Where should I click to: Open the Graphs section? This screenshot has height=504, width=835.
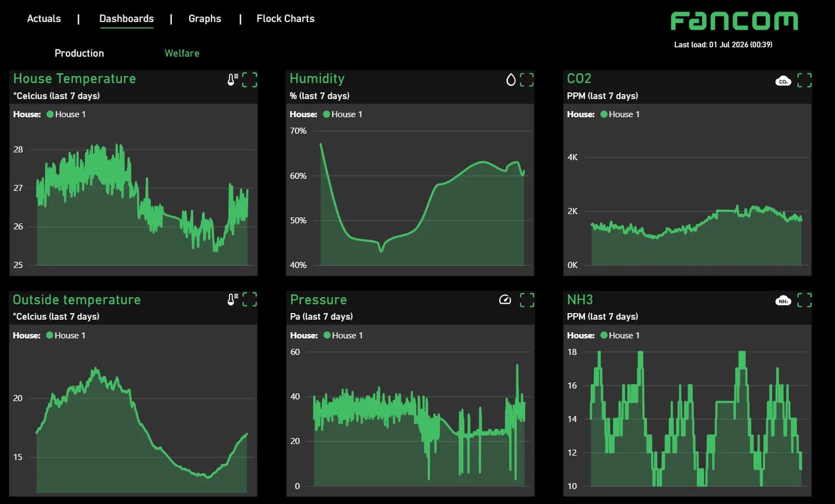click(x=205, y=19)
